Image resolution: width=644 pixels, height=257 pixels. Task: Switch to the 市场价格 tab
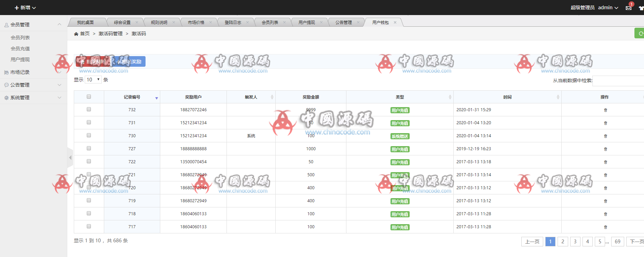click(196, 23)
